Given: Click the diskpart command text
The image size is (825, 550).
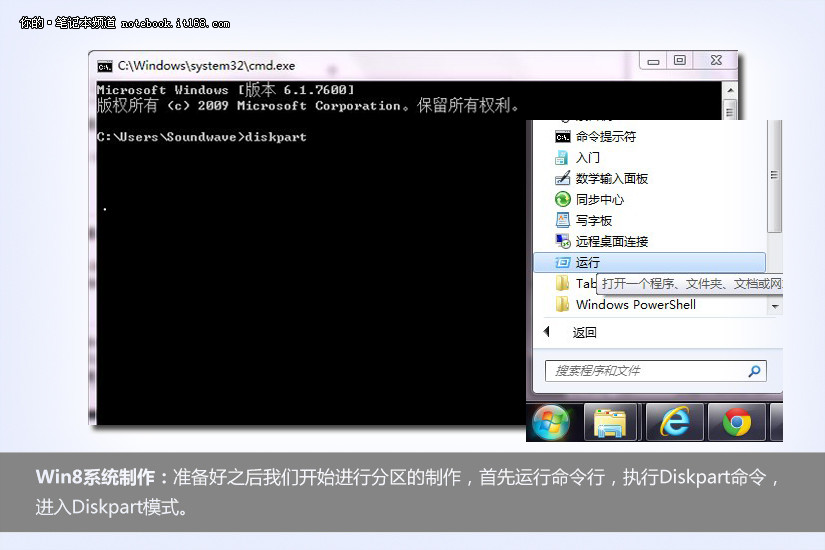Looking at the screenshot, I should coord(276,137).
